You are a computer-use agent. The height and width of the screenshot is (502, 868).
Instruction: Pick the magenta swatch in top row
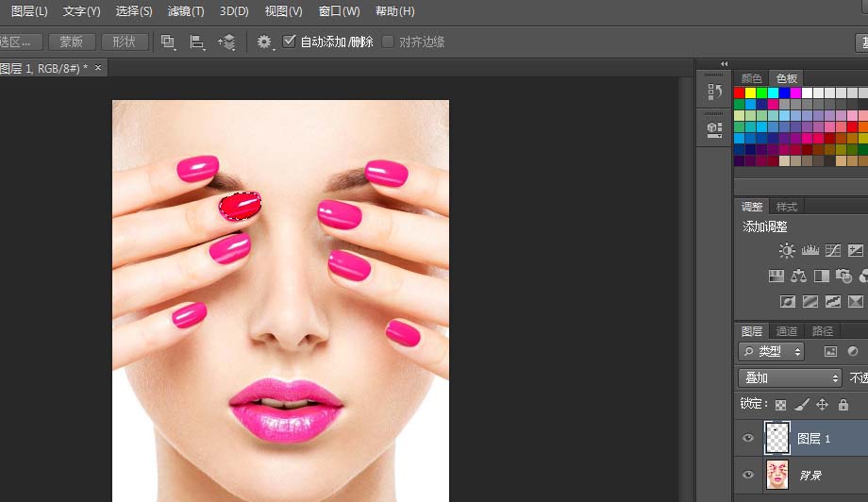(x=796, y=92)
